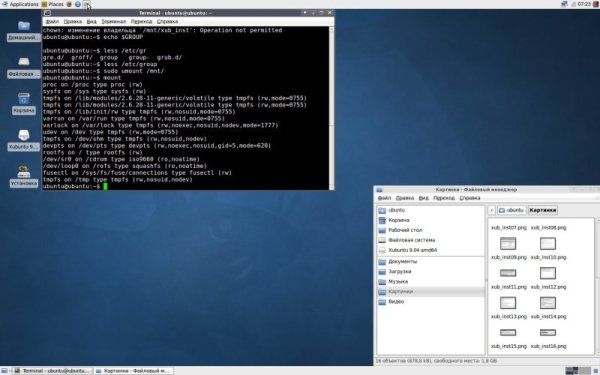This screenshot has height=375, width=600.
Task: Select Корзина in file manager sidebar
Action: pos(430,220)
